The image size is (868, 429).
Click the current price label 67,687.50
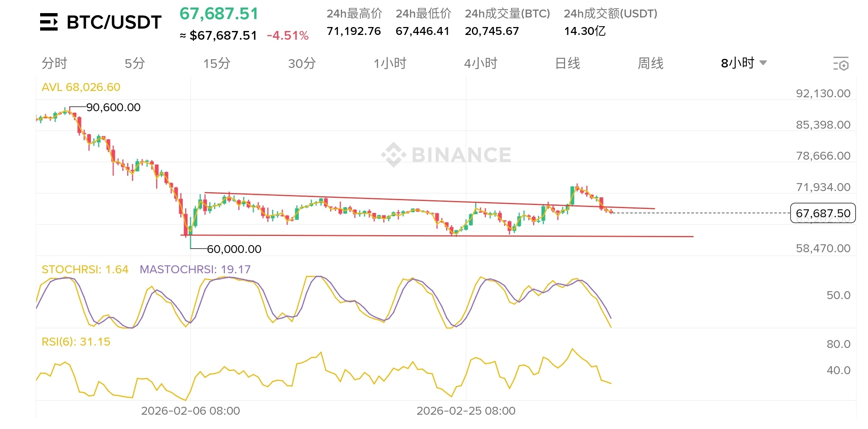coord(823,213)
